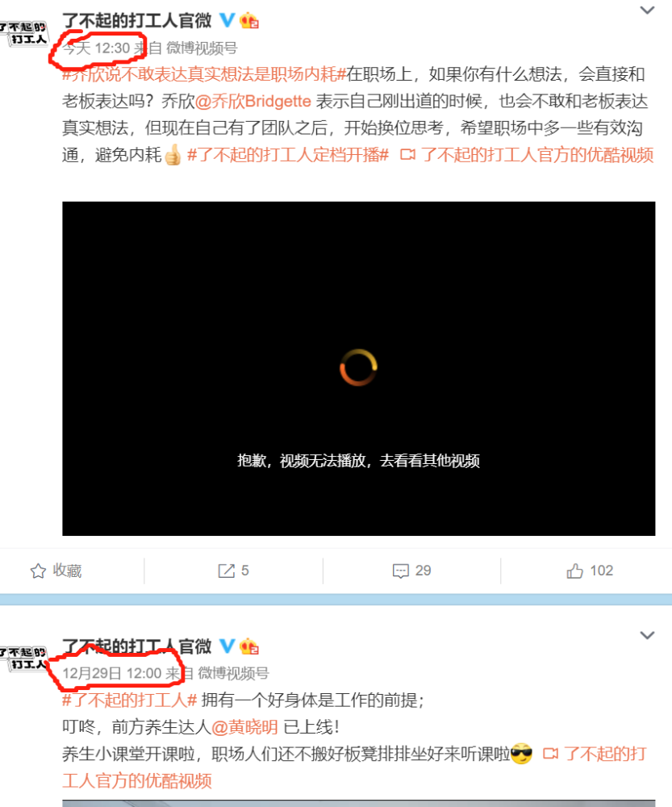The width and height of the screenshot is (672, 807).
Task: Click the crown badge in second post
Action: pyautogui.click(x=249, y=646)
